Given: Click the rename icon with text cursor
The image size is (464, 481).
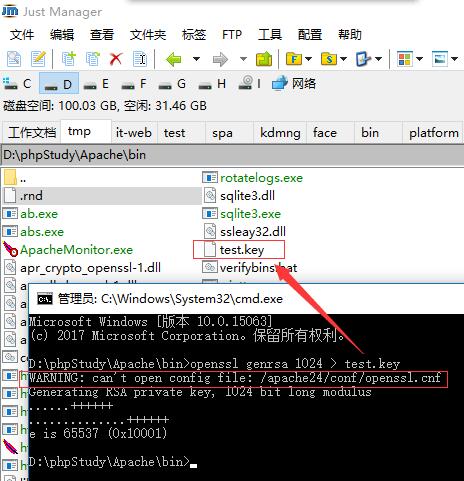Looking at the screenshot, I should click(x=140, y=59).
